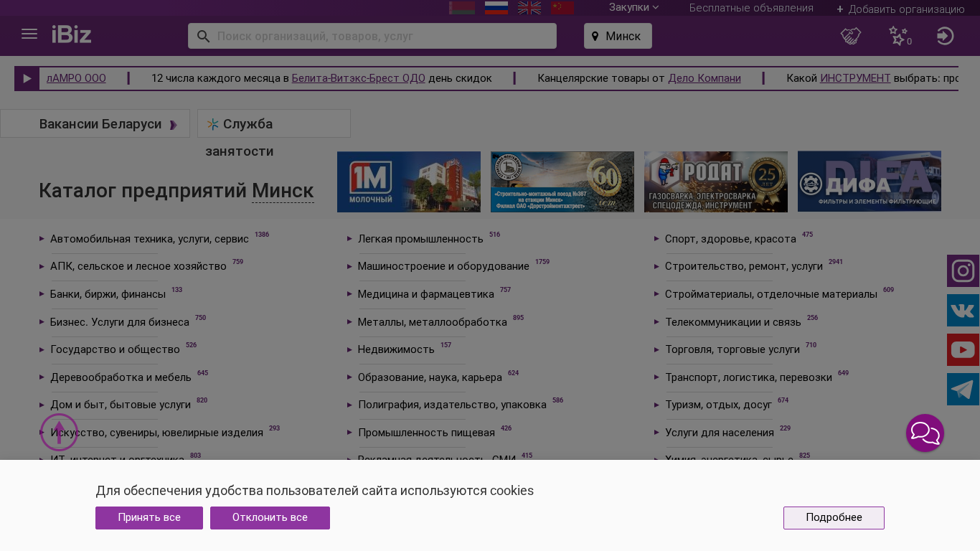Open Легкая промышленность category
This screenshot has width=980, height=551.
tap(420, 239)
